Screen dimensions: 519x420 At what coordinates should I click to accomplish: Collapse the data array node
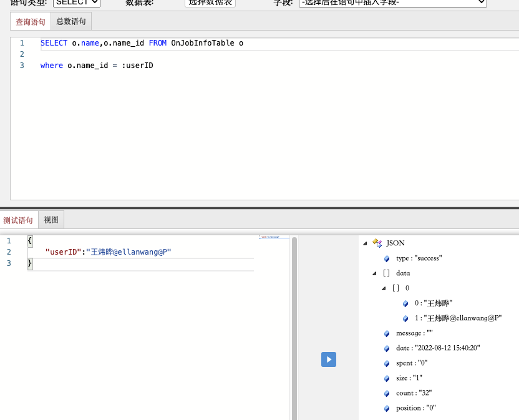(x=375, y=273)
